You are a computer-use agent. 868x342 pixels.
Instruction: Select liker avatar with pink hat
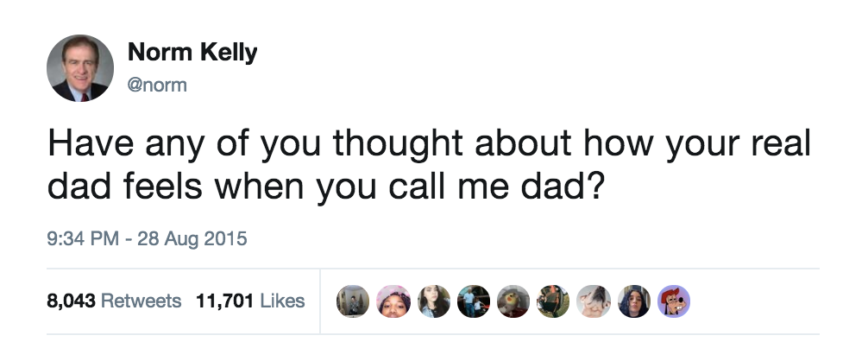[x=393, y=301]
